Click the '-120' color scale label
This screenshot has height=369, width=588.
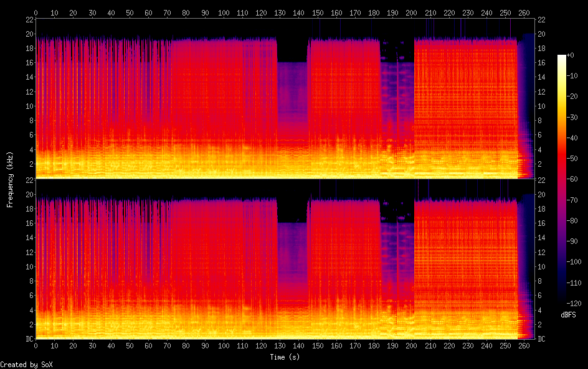pos(574,304)
